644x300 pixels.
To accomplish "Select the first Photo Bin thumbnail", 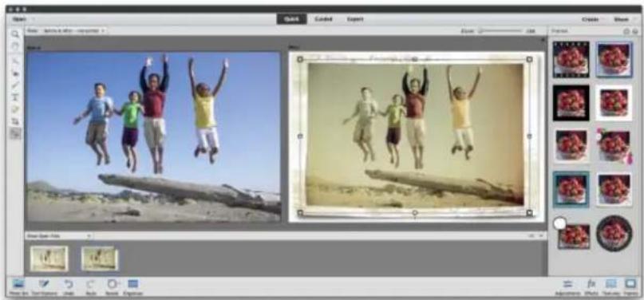I will [x=49, y=259].
